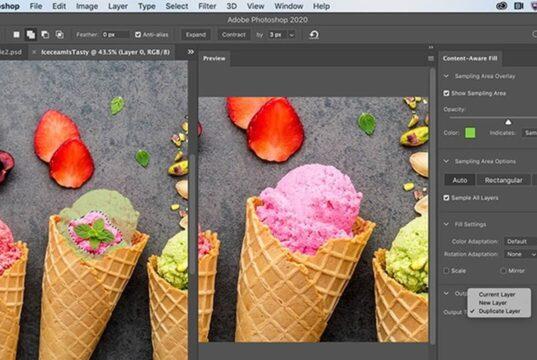Click the Rotation Adaptation label
This screenshot has width=537, height=360.
pos(471,254)
